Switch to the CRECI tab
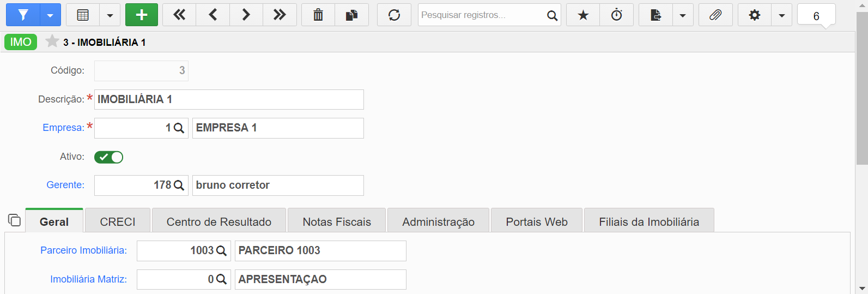 click(118, 221)
